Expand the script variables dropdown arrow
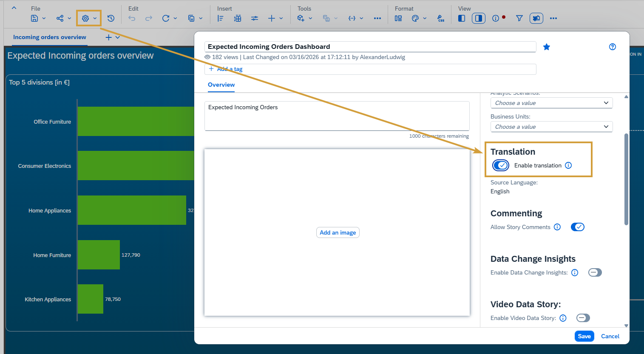This screenshot has width=644, height=354. coord(361,18)
